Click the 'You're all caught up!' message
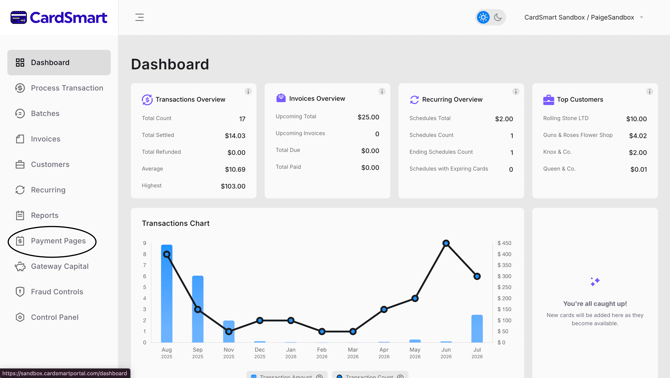The width and height of the screenshot is (670, 378). coord(595,304)
